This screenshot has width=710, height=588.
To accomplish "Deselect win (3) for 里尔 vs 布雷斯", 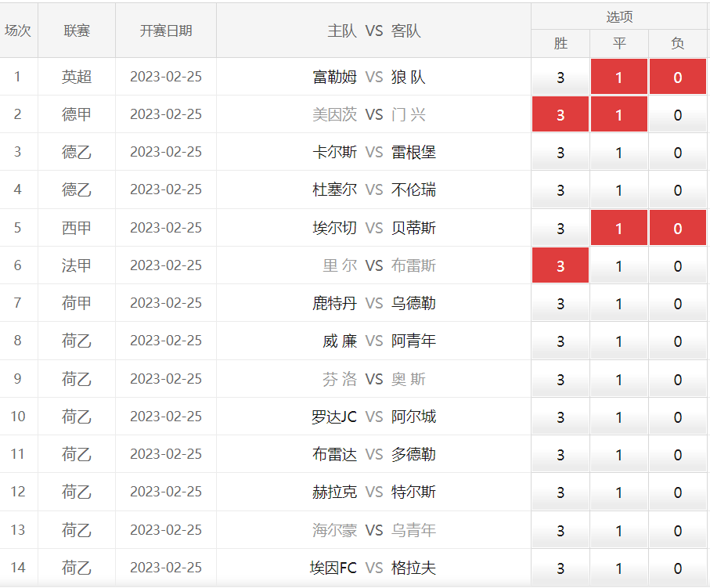I will [560, 265].
